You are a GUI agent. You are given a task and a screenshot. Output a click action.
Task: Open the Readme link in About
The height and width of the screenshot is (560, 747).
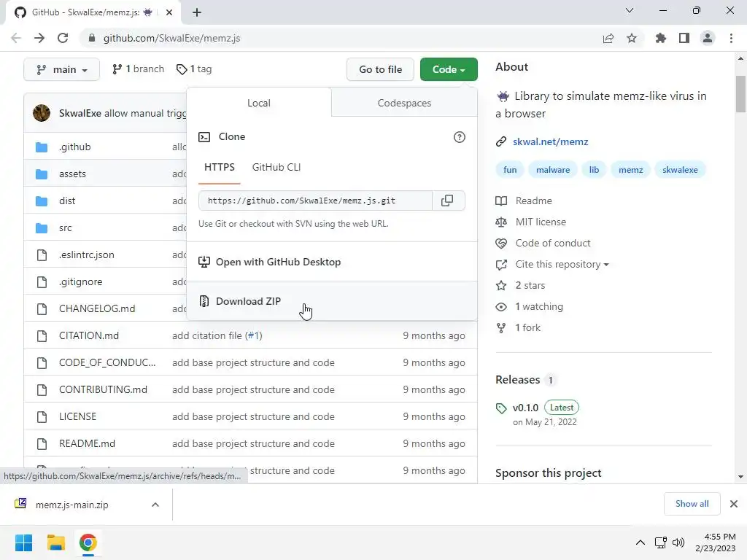click(533, 201)
